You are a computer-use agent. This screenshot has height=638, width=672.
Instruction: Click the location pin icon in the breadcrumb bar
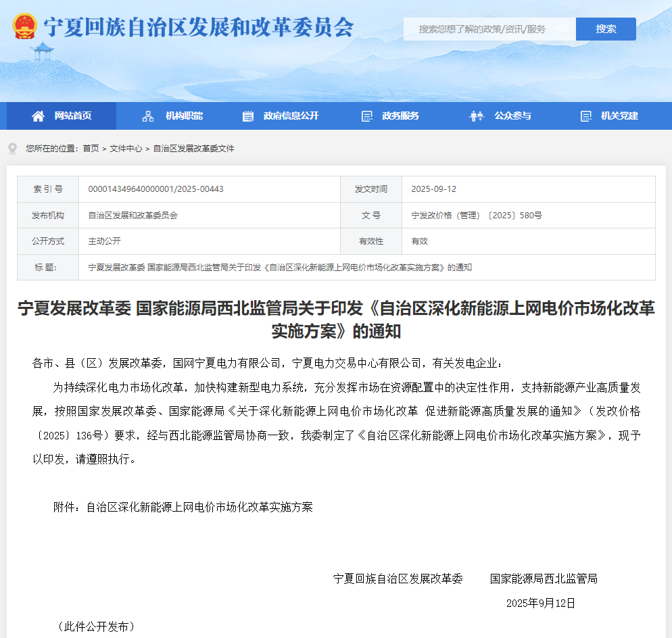pyautogui.click(x=11, y=147)
